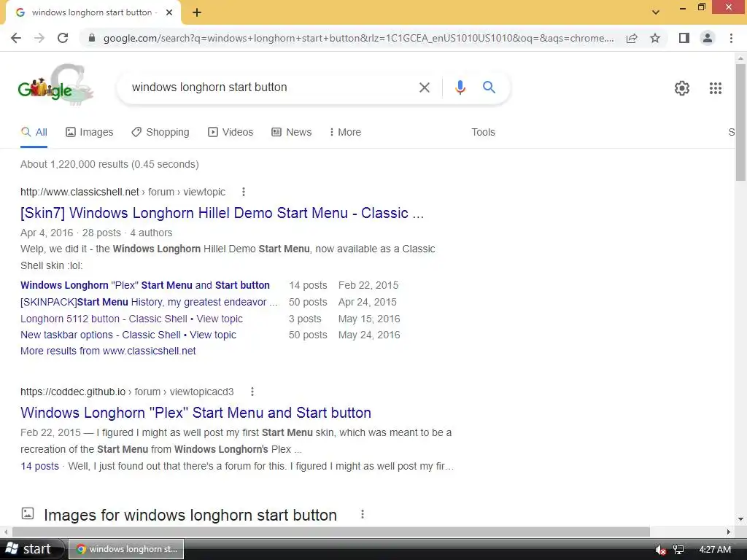Viewport: 747px width, 560px height.
Task: Click the horizontal scrollbar thumb
Action: click(x=331, y=532)
